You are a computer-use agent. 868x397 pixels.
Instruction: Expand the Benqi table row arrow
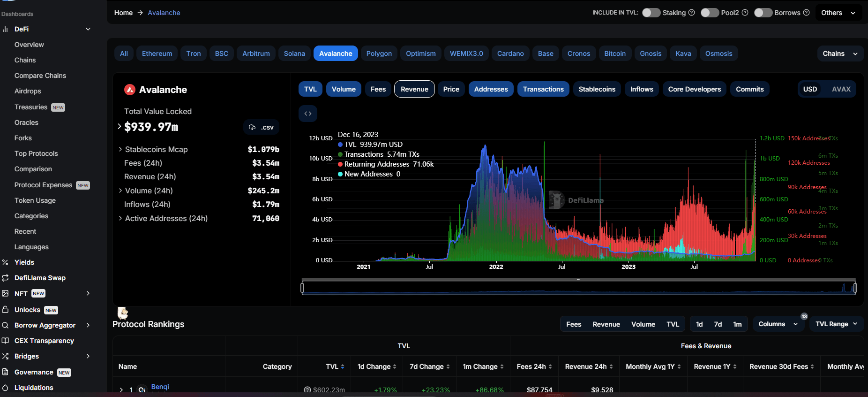121,390
